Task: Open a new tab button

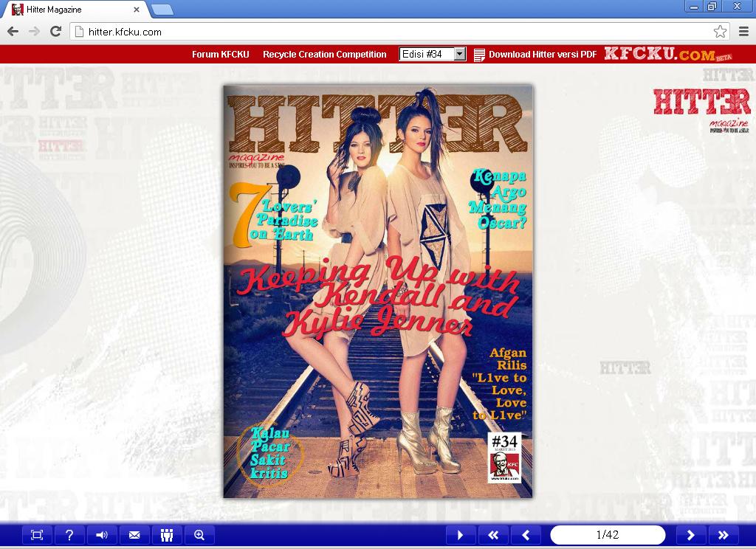Action: (162, 10)
